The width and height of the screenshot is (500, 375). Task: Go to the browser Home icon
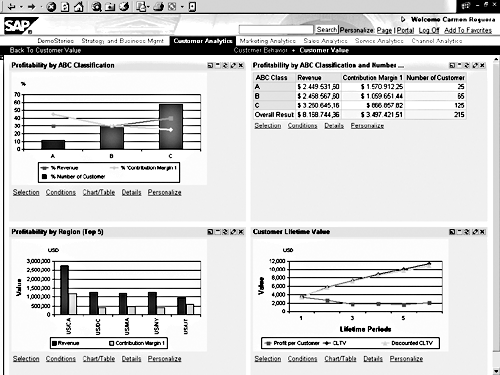(x=79, y=7)
